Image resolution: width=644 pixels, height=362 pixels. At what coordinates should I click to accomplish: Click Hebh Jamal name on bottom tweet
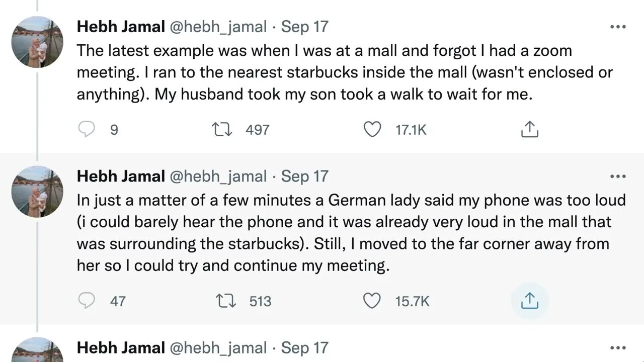(121, 348)
